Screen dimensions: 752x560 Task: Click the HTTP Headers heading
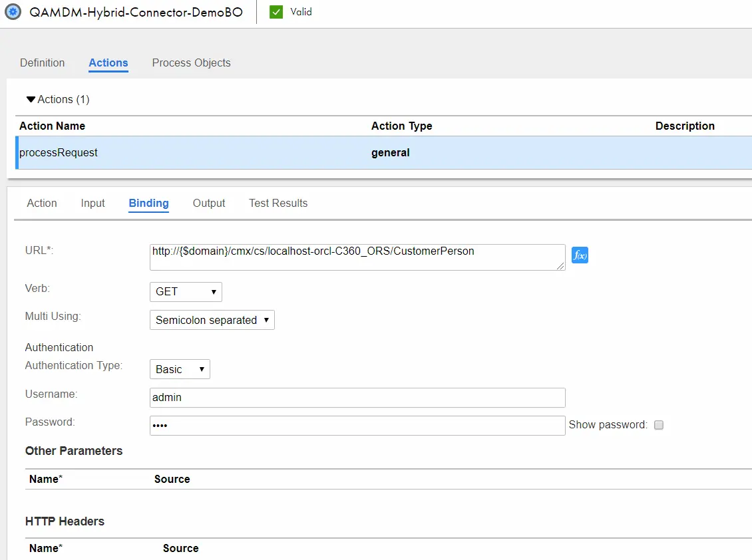[x=65, y=521]
